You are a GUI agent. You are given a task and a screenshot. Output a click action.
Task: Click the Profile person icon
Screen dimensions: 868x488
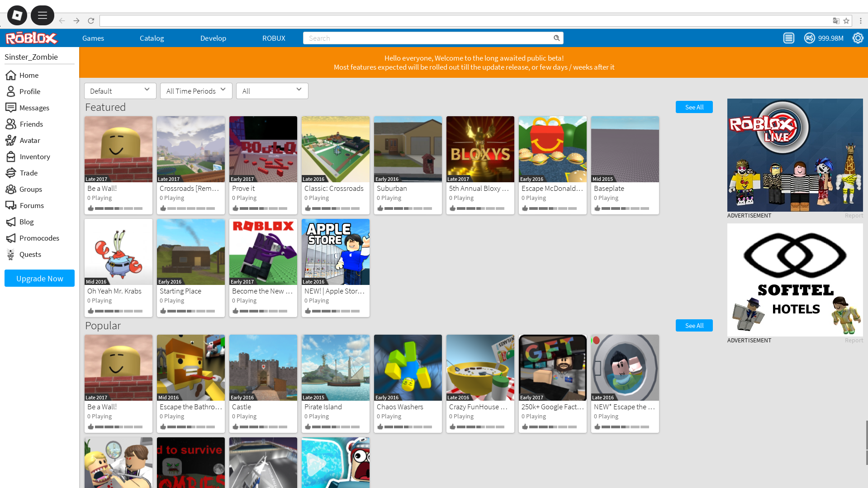coord(11,91)
